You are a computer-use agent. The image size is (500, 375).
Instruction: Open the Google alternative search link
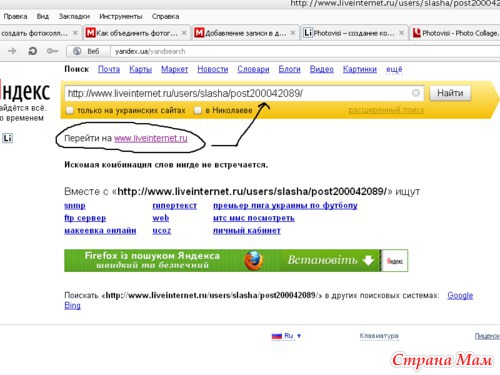pos(460,295)
